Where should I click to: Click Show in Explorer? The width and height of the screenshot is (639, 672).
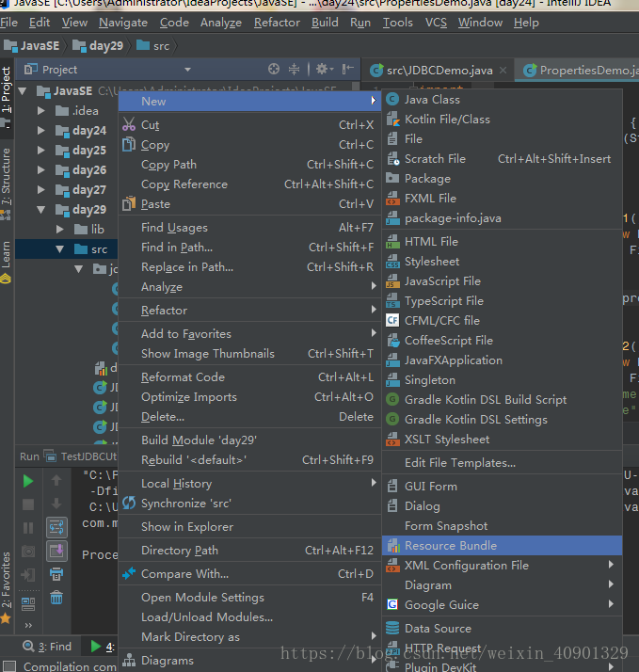(249, 527)
